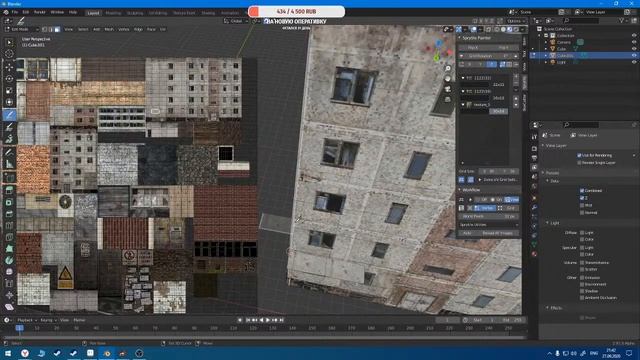Adjust the World Pixels slider
The image size is (640, 360).
pos(489,216)
